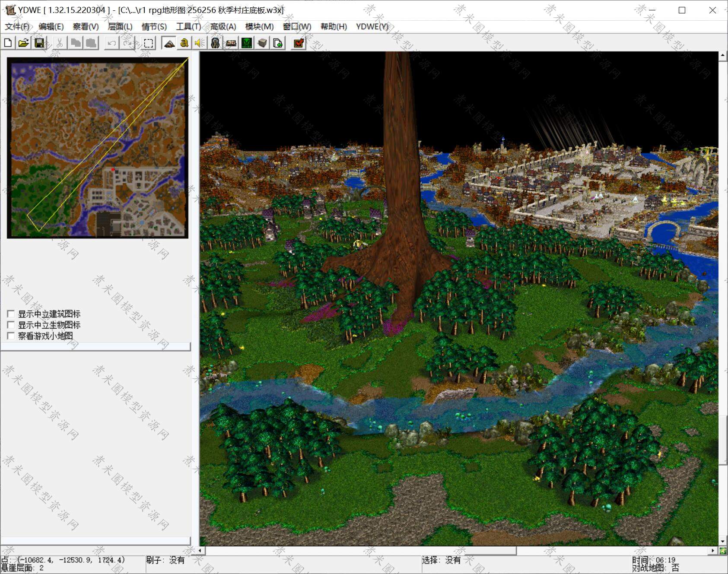
Task: Tick the 察看游戏小地图 checkbox
Action: point(11,336)
